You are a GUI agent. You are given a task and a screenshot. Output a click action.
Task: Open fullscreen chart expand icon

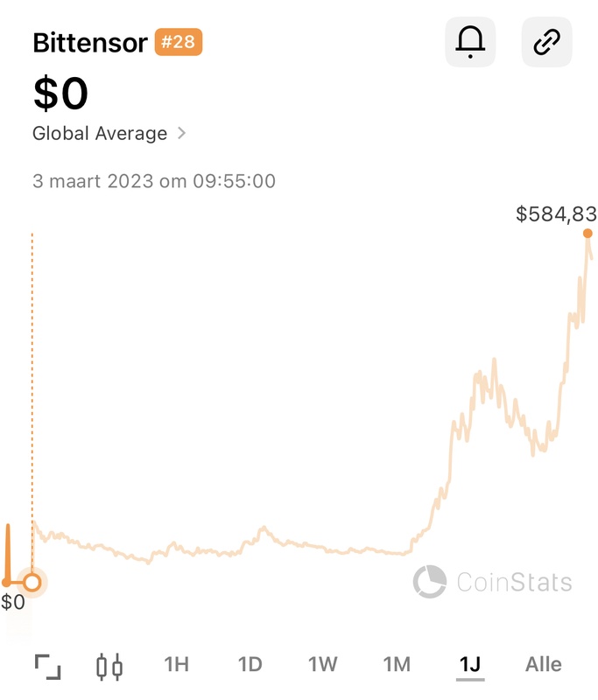pos(48,667)
